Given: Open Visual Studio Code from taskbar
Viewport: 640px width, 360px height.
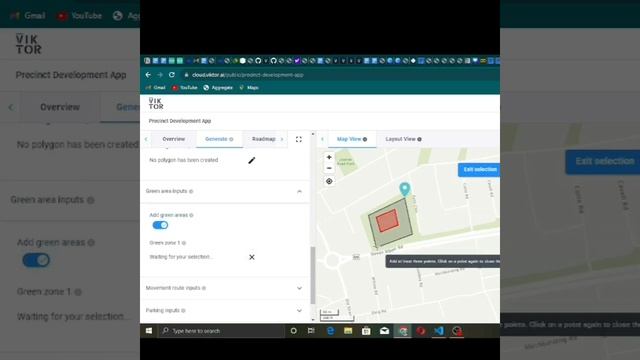Looking at the screenshot, I should coord(439,331).
